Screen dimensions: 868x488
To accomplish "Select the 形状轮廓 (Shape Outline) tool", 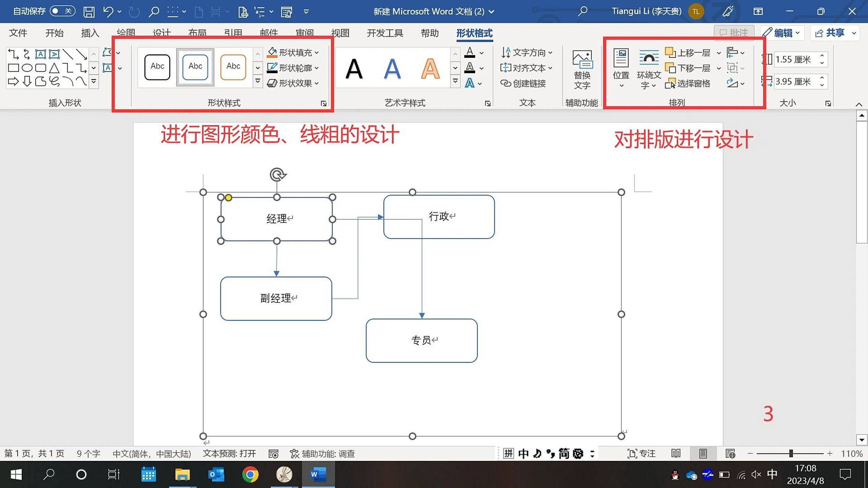I will [x=293, y=68].
